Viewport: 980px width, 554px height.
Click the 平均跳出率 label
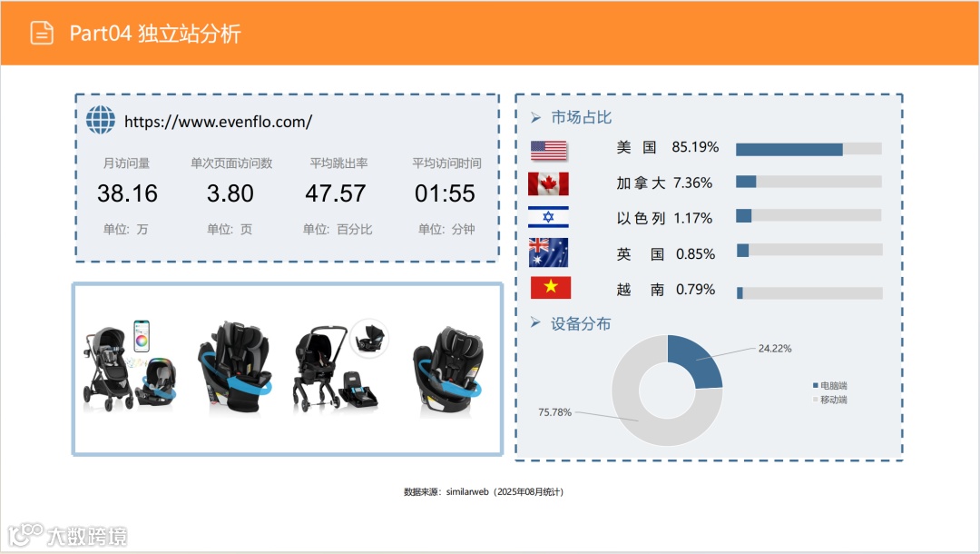(x=338, y=163)
